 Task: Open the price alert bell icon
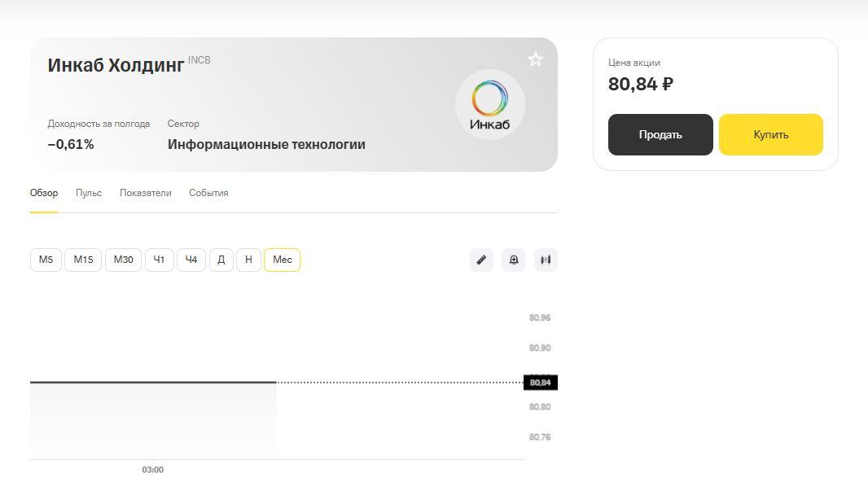point(514,260)
